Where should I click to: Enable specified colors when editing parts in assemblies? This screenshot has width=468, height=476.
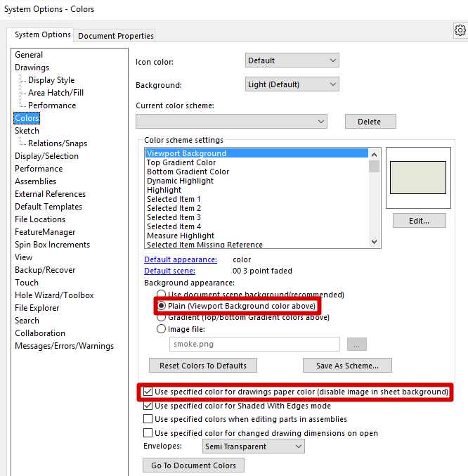click(x=148, y=419)
